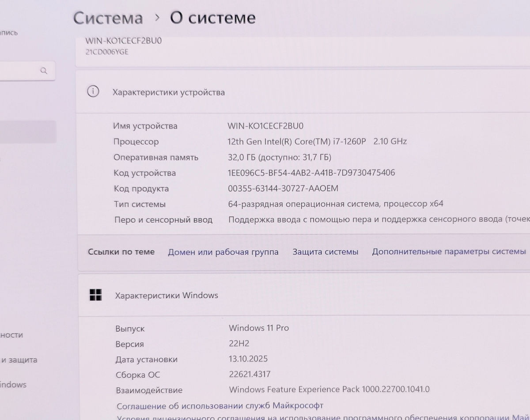Go back to Система via breadcrumb
This screenshot has width=530, height=420.
pos(108,18)
